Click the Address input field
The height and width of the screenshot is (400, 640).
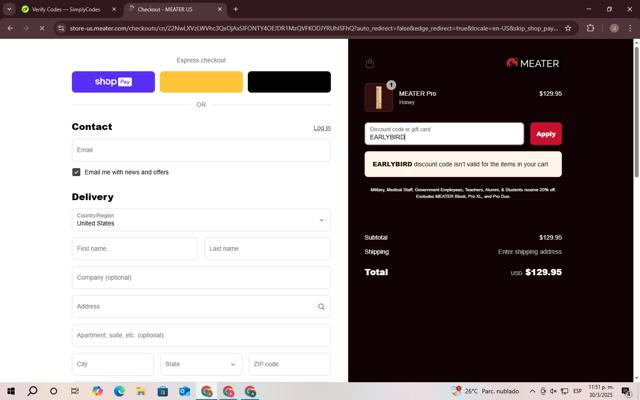click(201, 306)
